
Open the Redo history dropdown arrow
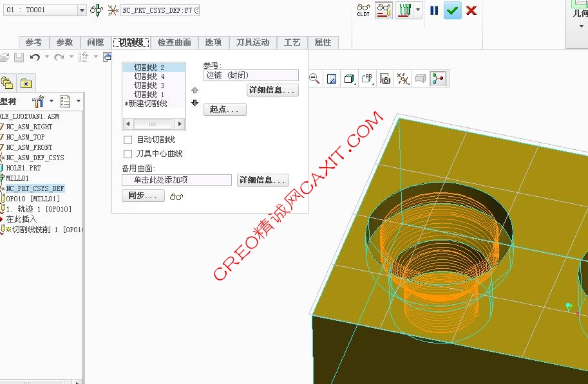point(71,57)
